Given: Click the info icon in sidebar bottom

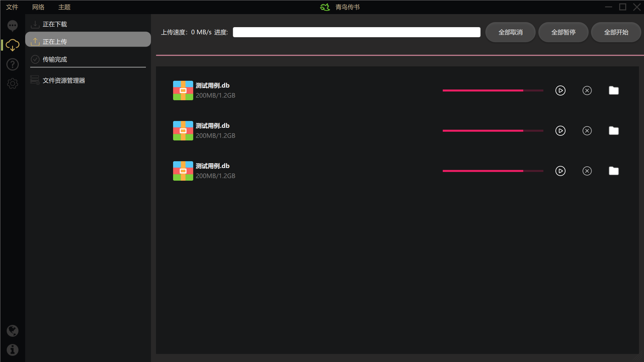Looking at the screenshot, I should click(x=12, y=350).
